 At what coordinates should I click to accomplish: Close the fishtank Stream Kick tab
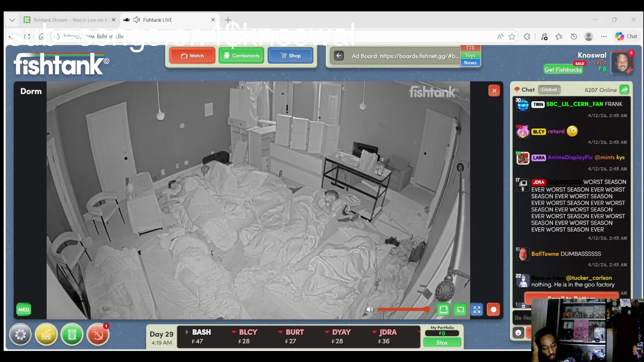tap(113, 20)
